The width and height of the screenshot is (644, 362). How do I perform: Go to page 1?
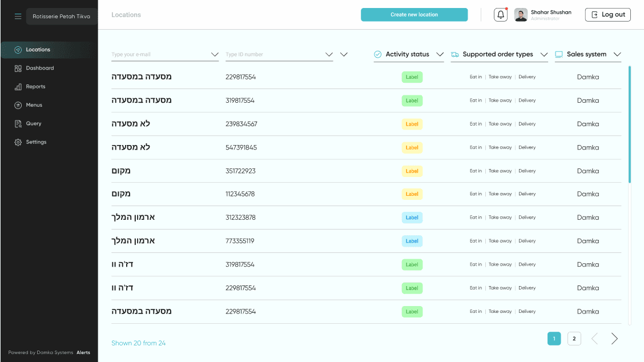pos(554,339)
